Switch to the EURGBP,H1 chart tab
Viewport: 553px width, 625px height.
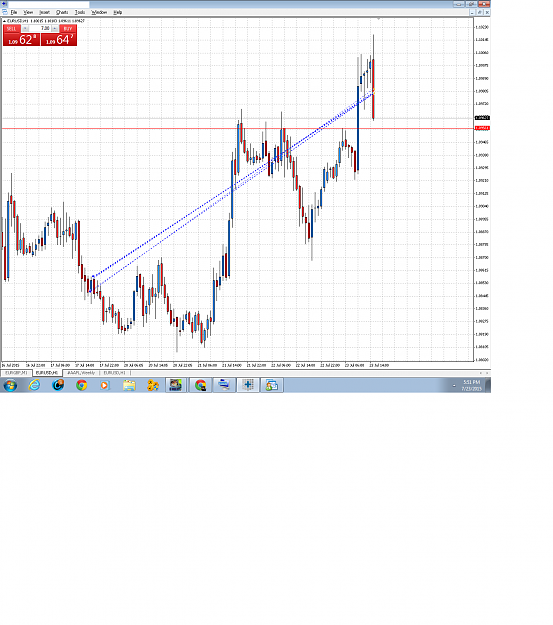click(16, 373)
